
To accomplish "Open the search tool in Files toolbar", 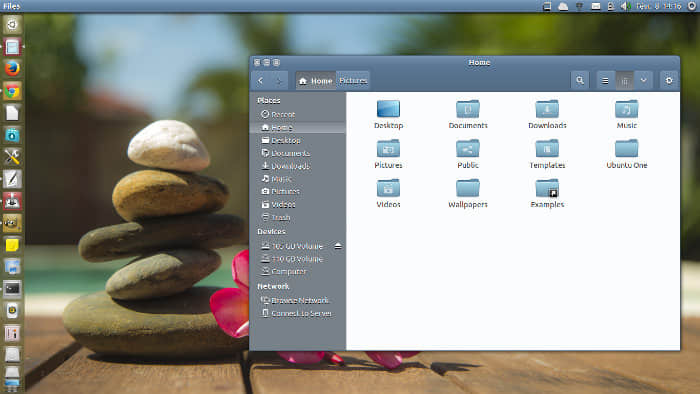I will [x=579, y=80].
